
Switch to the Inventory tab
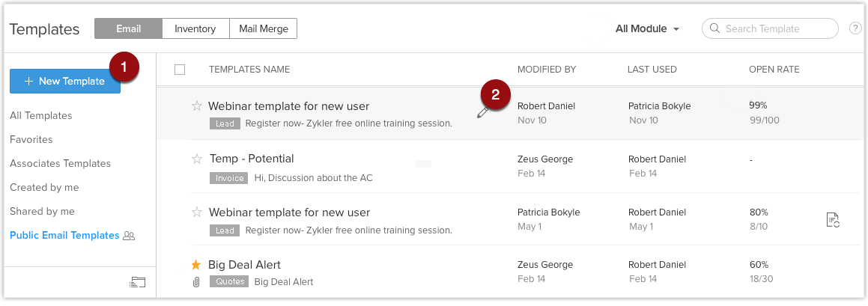click(x=195, y=29)
